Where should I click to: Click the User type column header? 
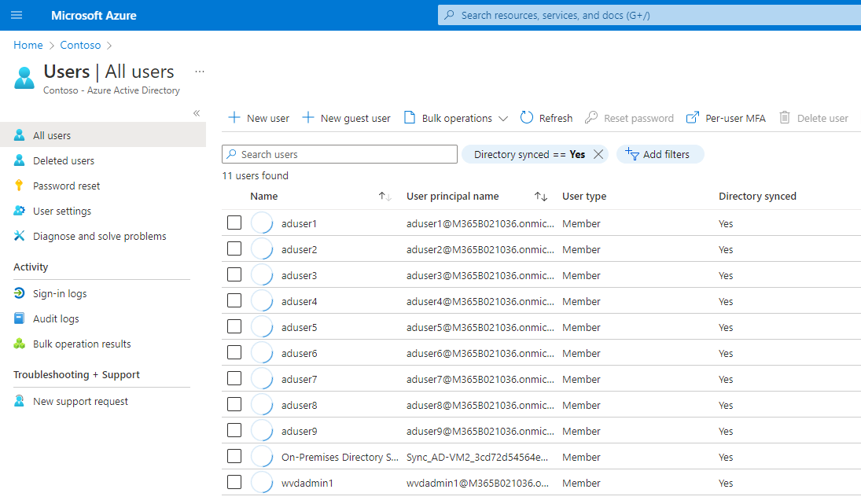point(584,196)
